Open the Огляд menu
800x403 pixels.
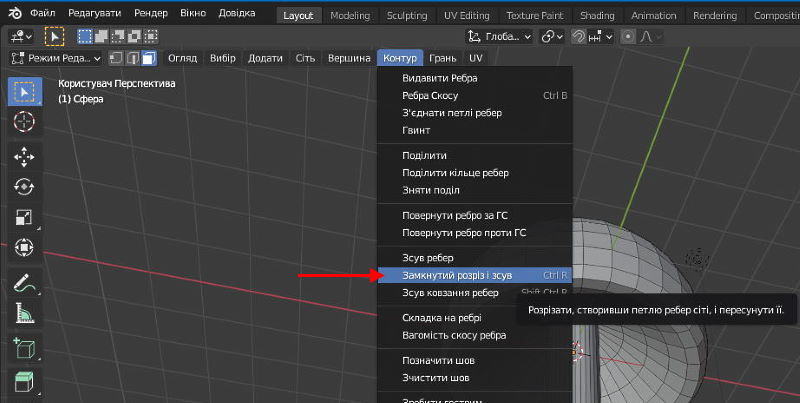183,58
